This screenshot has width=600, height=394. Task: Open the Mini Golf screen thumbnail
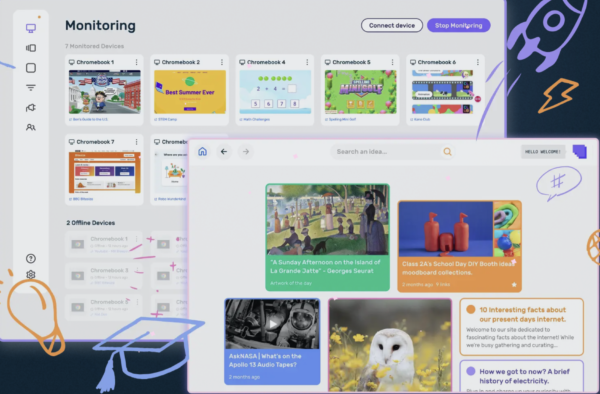pos(360,92)
